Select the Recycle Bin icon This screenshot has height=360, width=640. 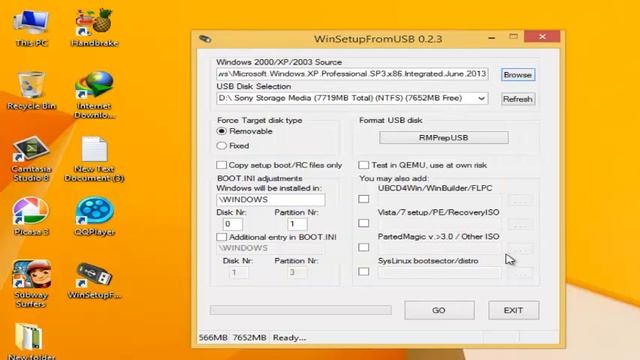[x=31, y=91]
